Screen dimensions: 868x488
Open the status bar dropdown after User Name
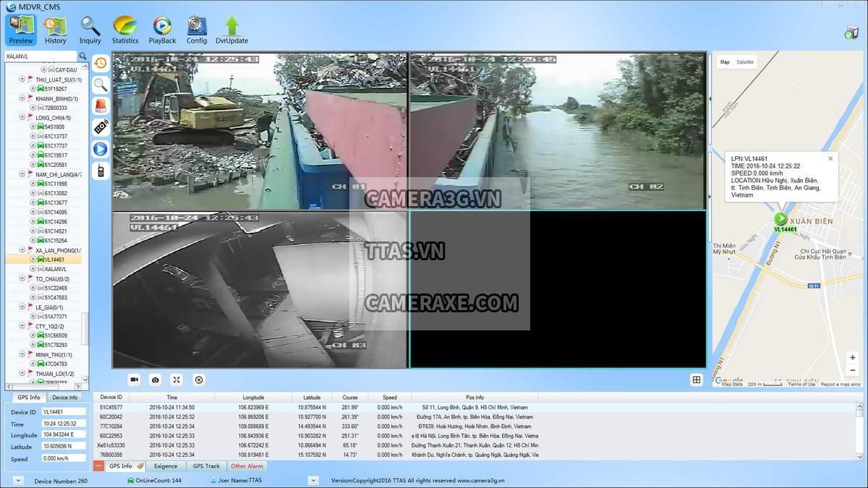[x=313, y=480]
